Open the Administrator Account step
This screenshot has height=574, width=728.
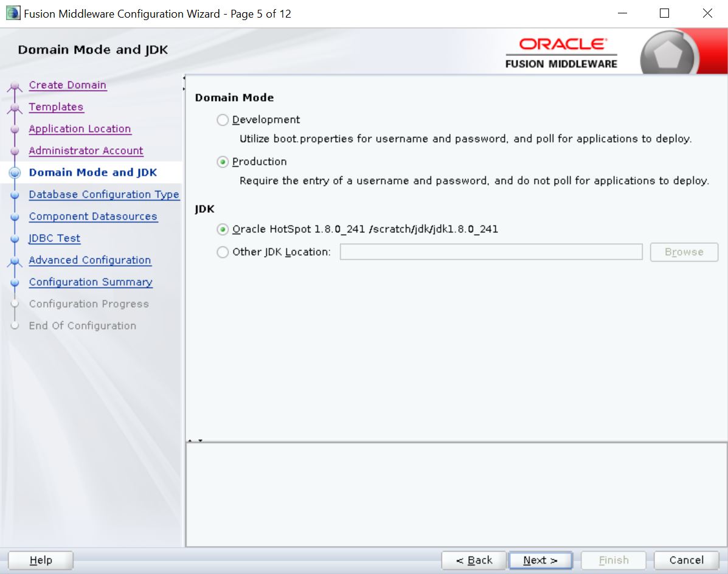click(x=86, y=150)
